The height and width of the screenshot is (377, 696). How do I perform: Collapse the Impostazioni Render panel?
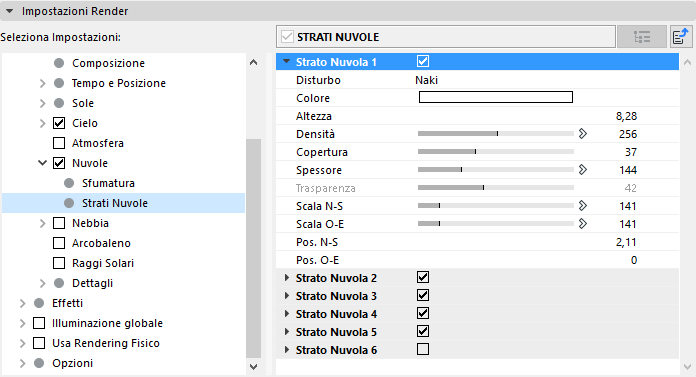coord(9,11)
